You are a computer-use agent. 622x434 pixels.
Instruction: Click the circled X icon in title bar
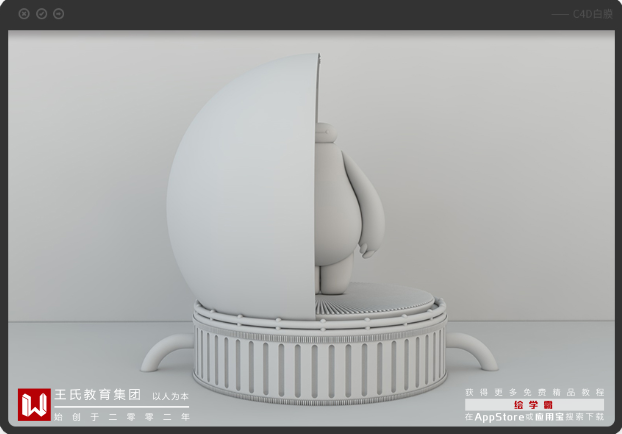[24, 14]
